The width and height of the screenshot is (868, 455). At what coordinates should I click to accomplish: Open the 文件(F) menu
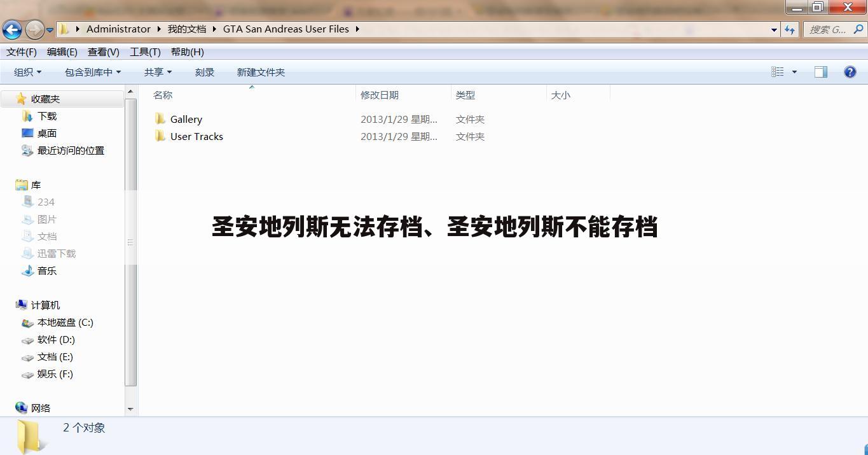click(22, 52)
